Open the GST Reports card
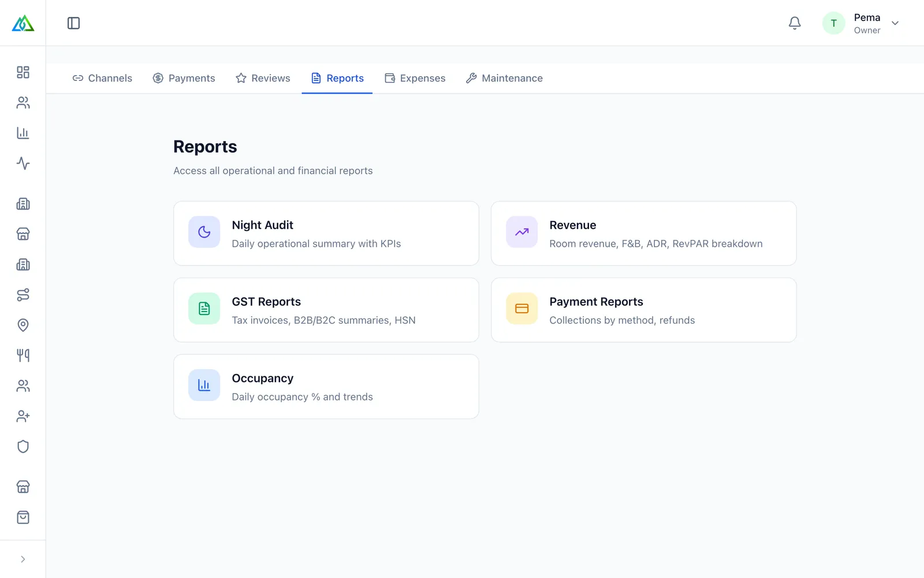 (x=326, y=310)
